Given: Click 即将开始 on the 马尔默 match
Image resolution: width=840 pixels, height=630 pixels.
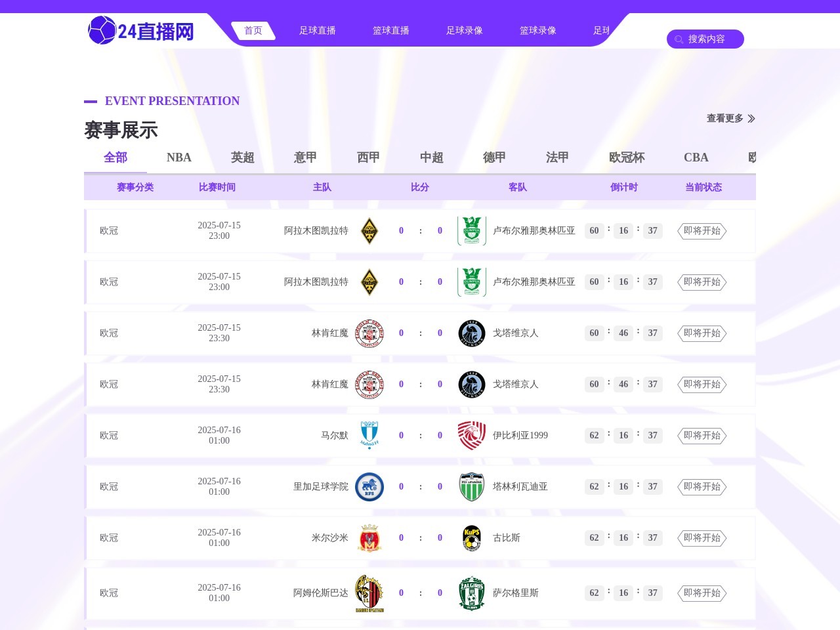Looking at the screenshot, I should [702, 436].
